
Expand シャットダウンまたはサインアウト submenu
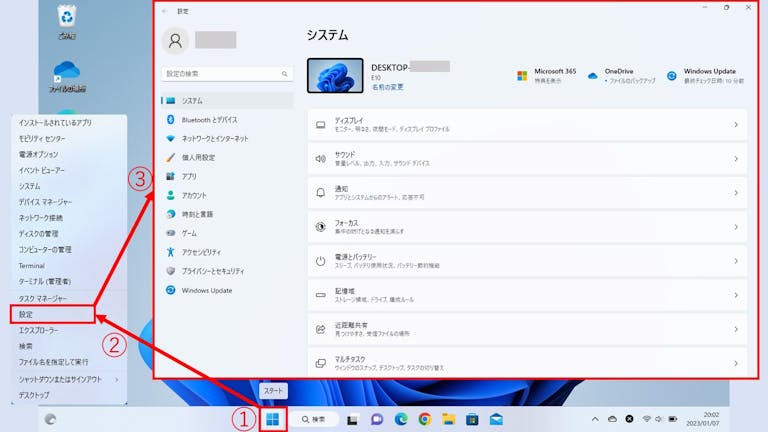69,380
